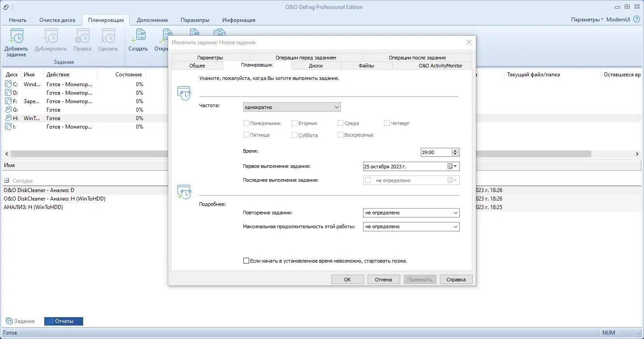Open Максимальная продолжительность этой работы dropdown
Viewport: 644px width, 339px height.
411,226
